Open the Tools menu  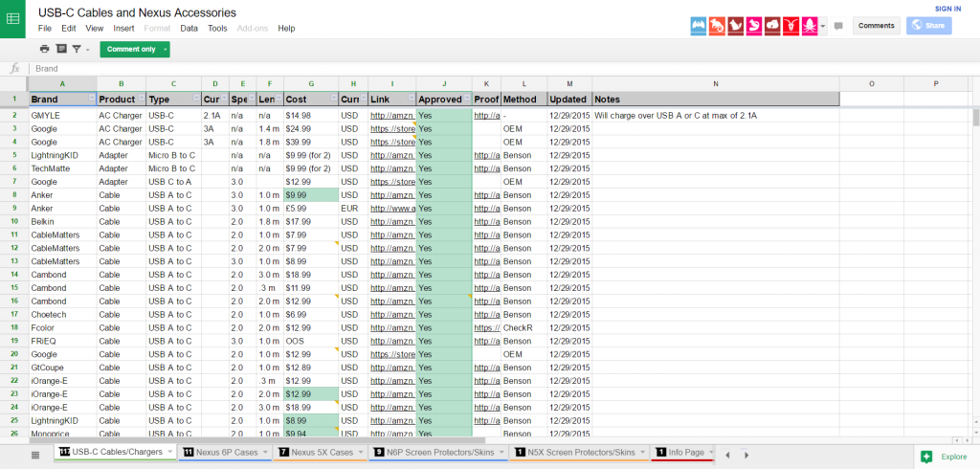pos(217,28)
